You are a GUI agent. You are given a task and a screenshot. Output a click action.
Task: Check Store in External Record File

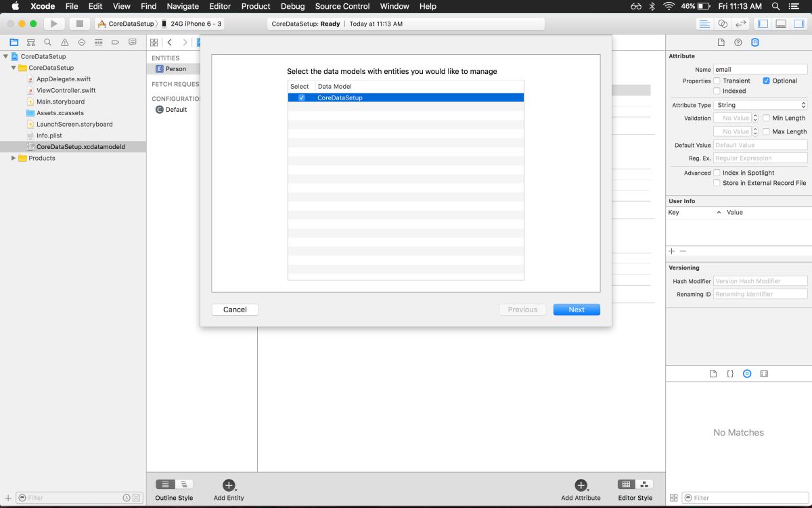coord(717,183)
